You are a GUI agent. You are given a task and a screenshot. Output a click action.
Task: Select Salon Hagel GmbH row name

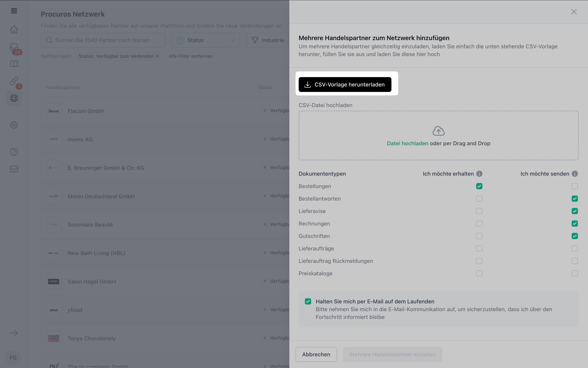point(92,282)
